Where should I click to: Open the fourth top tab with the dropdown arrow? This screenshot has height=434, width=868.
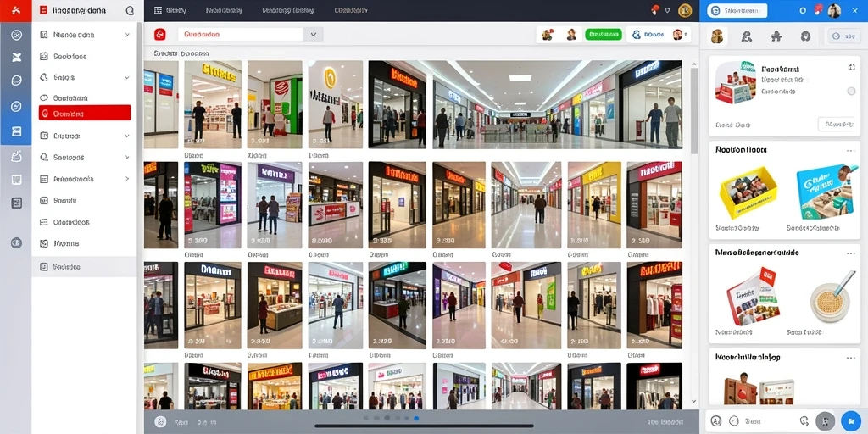tap(351, 10)
